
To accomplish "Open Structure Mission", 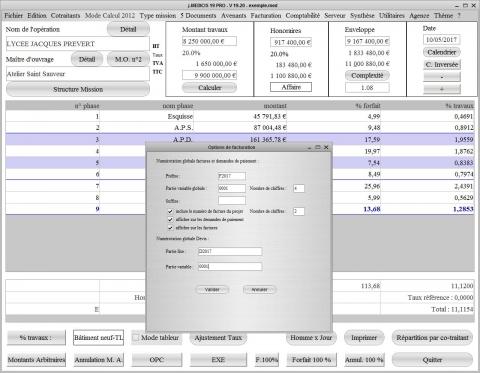I will click(x=78, y=89).
